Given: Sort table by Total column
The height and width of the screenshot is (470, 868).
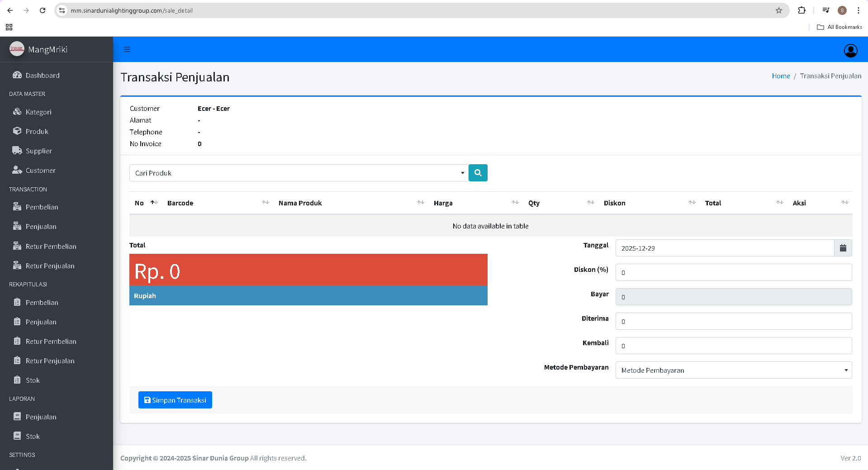Looking at the screenshot, I should click(x=744, y=203).
